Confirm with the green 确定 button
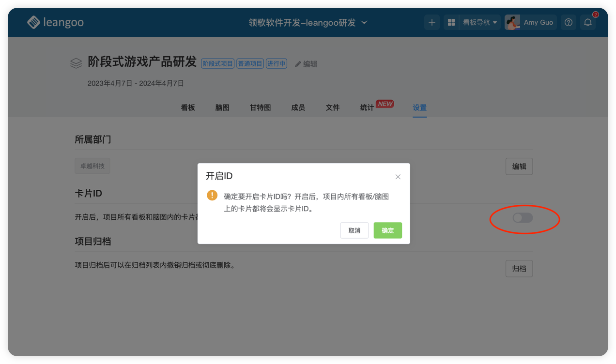This screenshot has height=364, width=616. pos(387,230)
